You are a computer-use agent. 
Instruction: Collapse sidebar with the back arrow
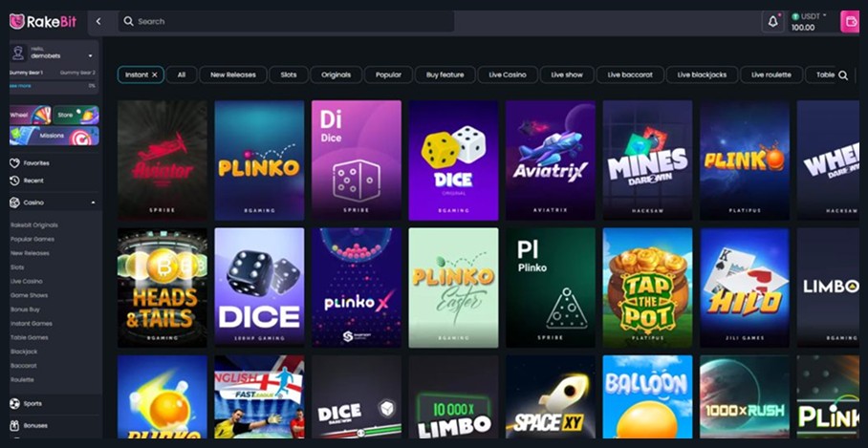[98, 22]
